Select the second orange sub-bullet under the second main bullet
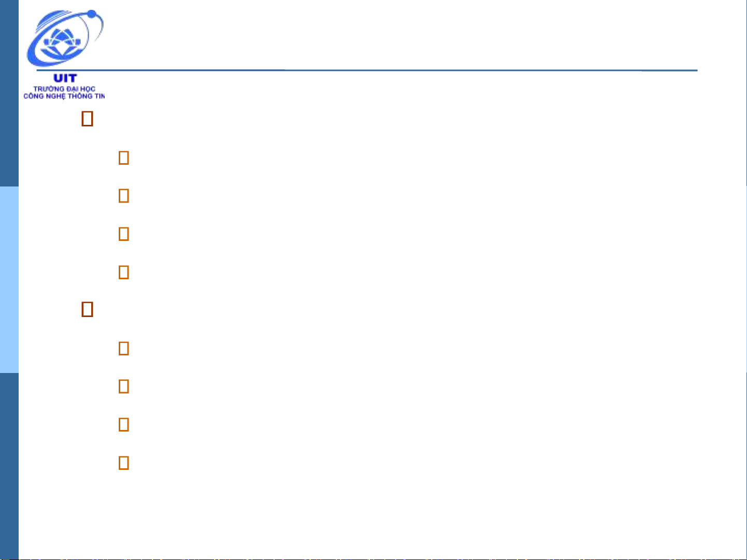The height and width of the screenshot is (560, 747). coord(123,386)
